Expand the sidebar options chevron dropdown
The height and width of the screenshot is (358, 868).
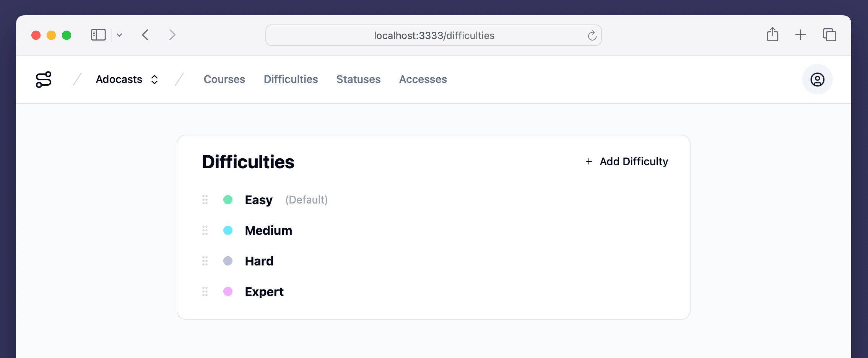click(119, 35)
